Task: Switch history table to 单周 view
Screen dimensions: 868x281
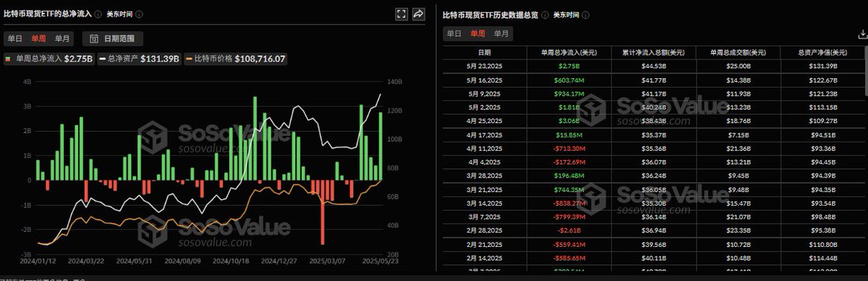Action: point(477,33)
